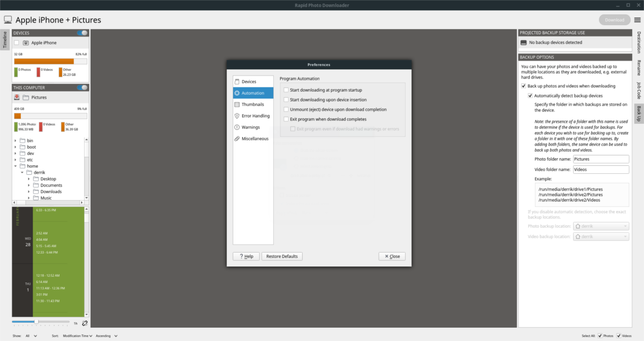The image size is (644, 341).
Task: Expand the dev folder tree arrow
Action: point(16,153)
